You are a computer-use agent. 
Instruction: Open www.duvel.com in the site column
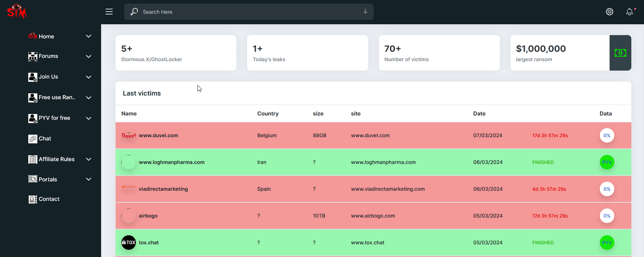click(x=370, y=135)
